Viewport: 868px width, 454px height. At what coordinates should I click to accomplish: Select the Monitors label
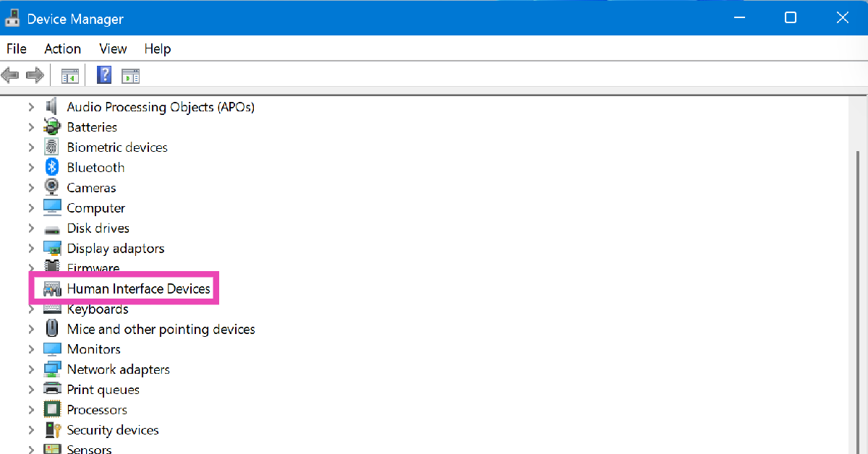(93, 349)
